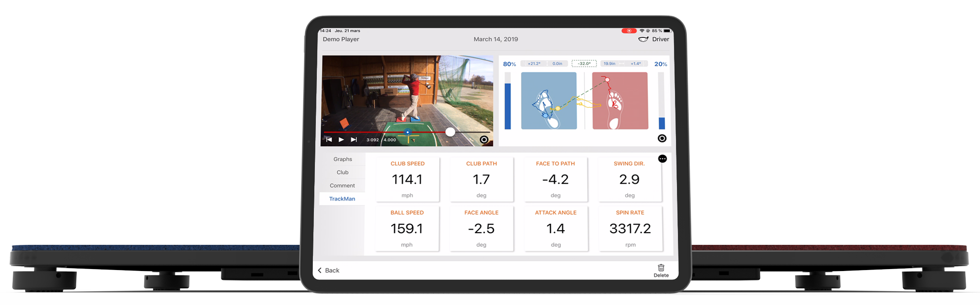Select the TrackMan tab
980x305 pixels.
pyautogui.click(x=342, y=199)
